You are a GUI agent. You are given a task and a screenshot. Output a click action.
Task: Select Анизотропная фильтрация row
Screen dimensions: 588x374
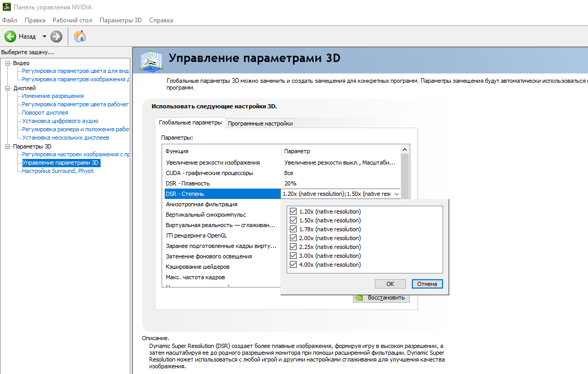(223, 204)
